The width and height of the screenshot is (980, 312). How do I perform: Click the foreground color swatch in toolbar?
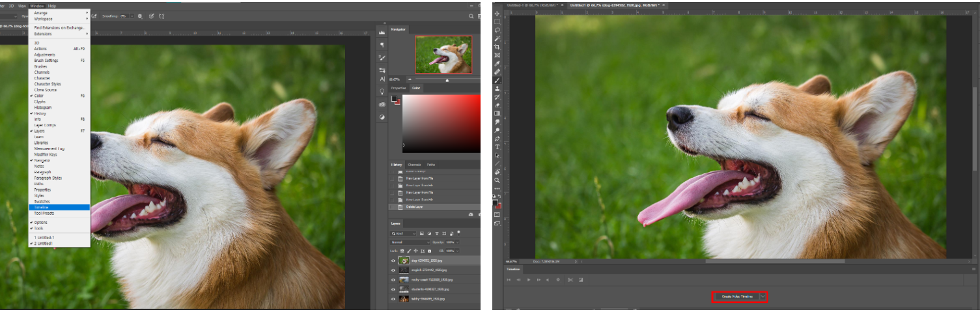coord(496,203)
